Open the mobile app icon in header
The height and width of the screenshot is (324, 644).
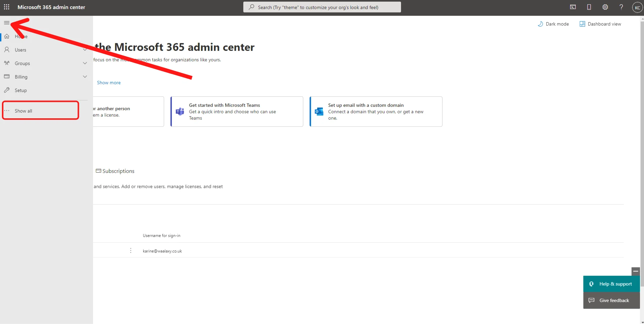point(589,7)
